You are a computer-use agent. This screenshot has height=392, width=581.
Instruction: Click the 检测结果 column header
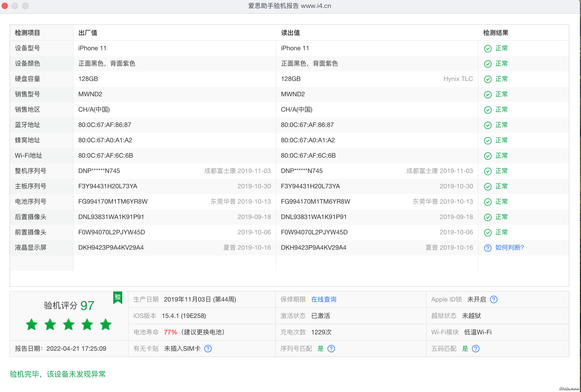496,33
